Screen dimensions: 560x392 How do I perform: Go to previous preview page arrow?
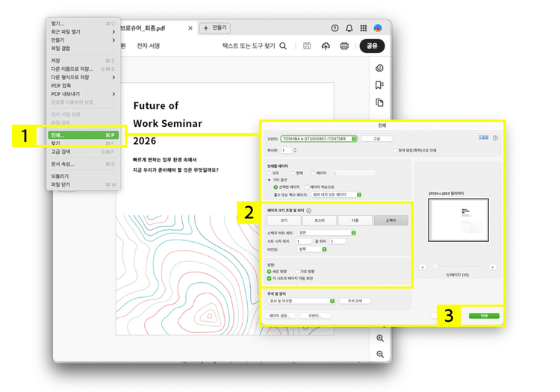[423, 267]
